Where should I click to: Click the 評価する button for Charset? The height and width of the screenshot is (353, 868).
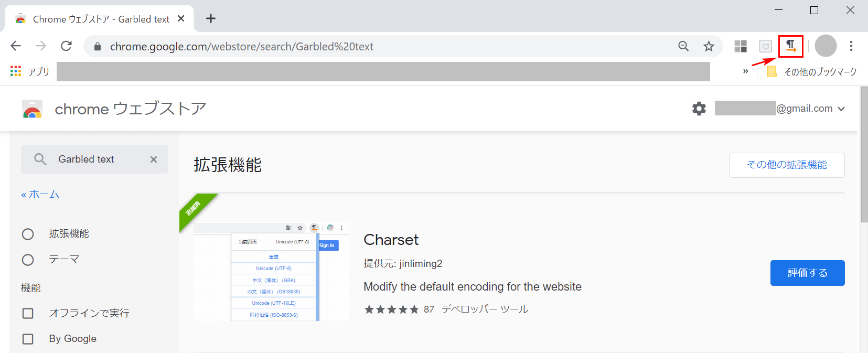[807, 273]
